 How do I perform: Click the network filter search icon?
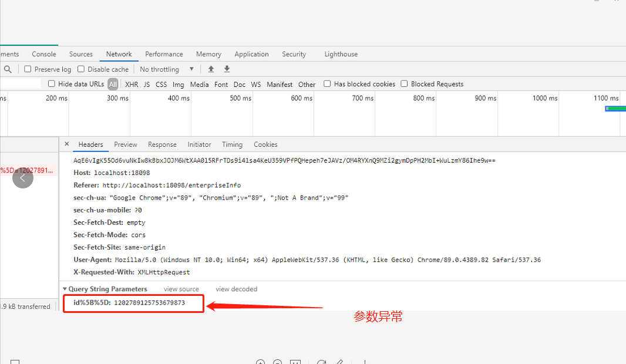(7, 69)
